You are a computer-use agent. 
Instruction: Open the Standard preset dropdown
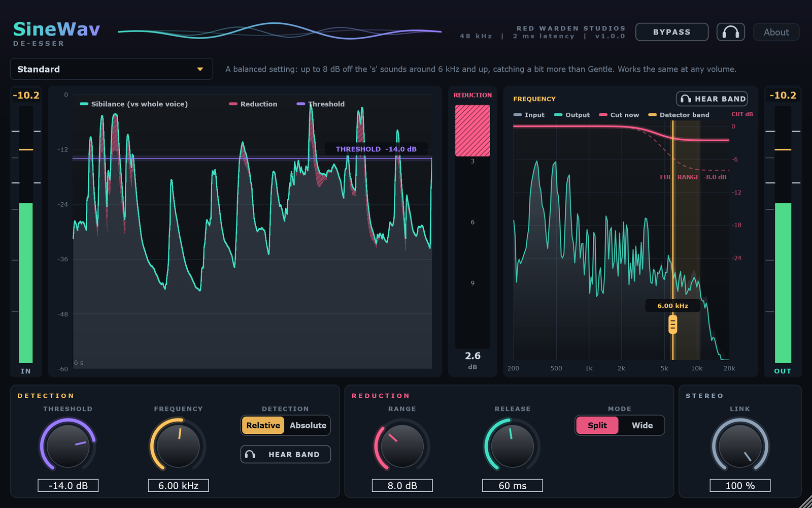tap(111, 69)
